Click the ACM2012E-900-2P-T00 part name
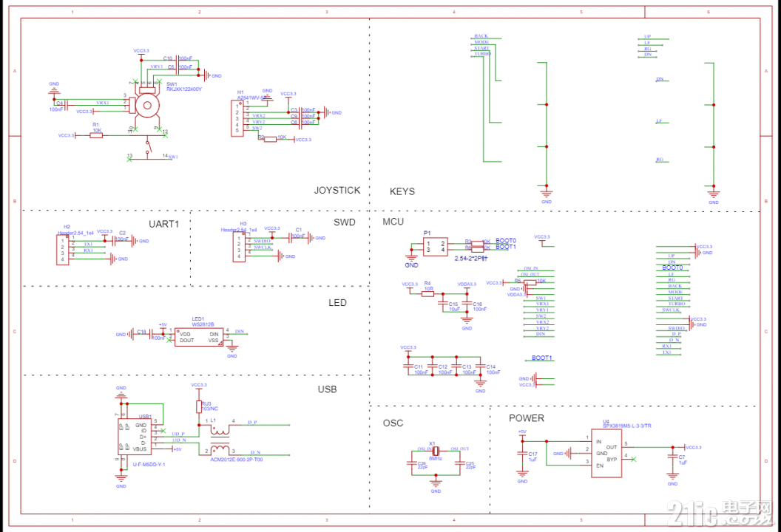This screenshot has width=781, height=532. coord(237,460)
